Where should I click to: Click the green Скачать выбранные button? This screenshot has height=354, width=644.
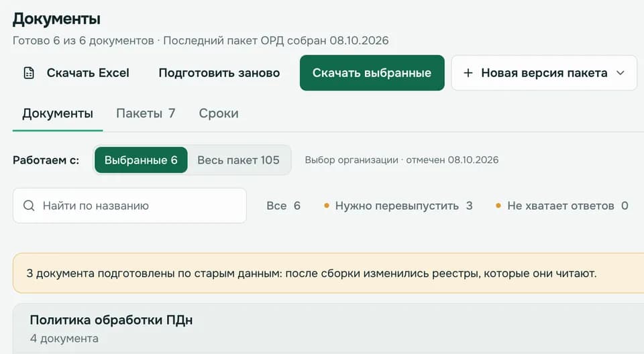point(372,72)
